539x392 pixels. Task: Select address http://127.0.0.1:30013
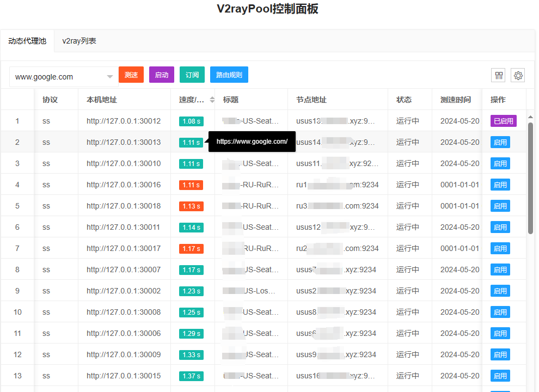pos(124,142)
